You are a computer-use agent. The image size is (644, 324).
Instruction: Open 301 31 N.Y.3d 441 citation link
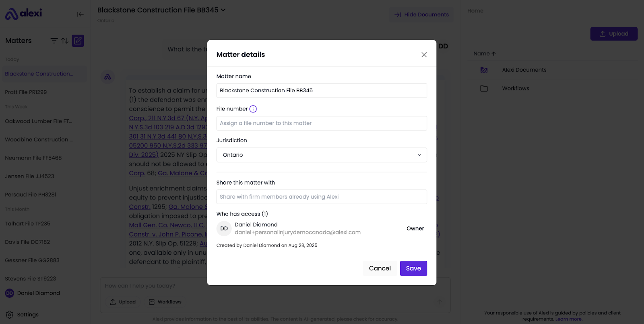tap(168, 137)
